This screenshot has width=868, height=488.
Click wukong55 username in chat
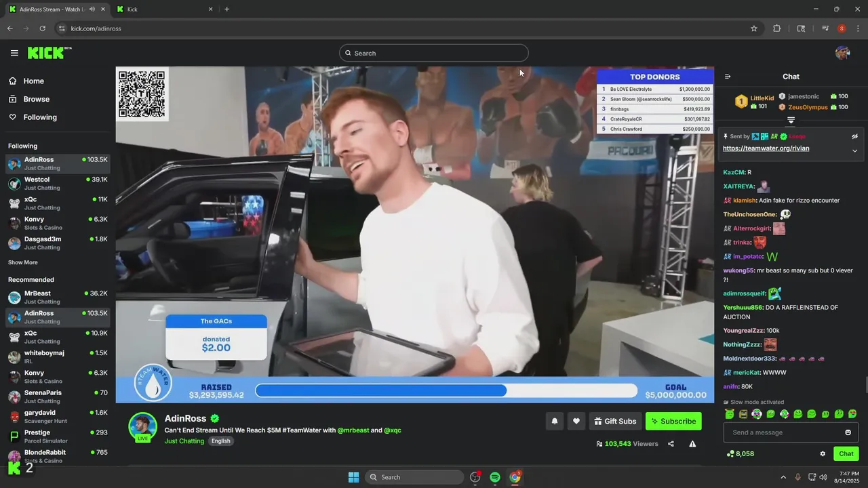pos(738,270)
